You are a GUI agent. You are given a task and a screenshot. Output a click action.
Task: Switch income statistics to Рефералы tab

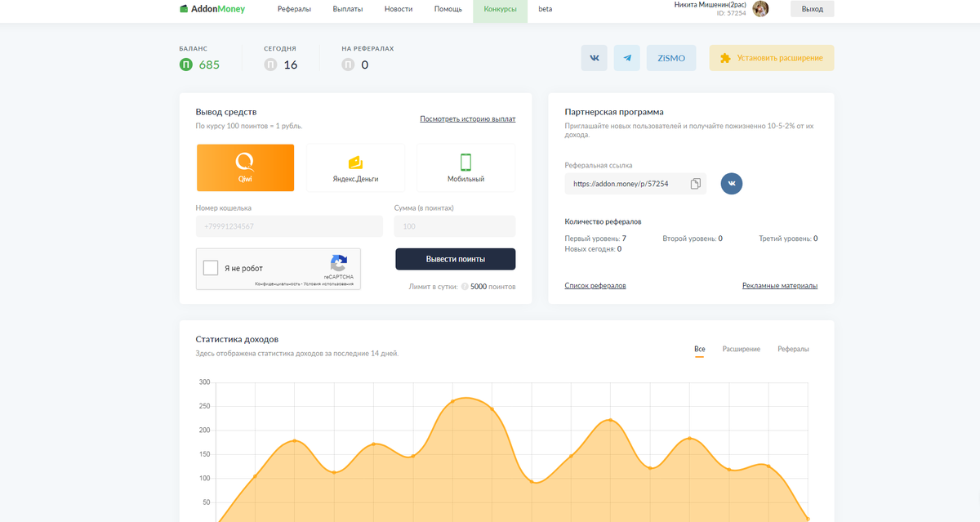click(794, 350)
